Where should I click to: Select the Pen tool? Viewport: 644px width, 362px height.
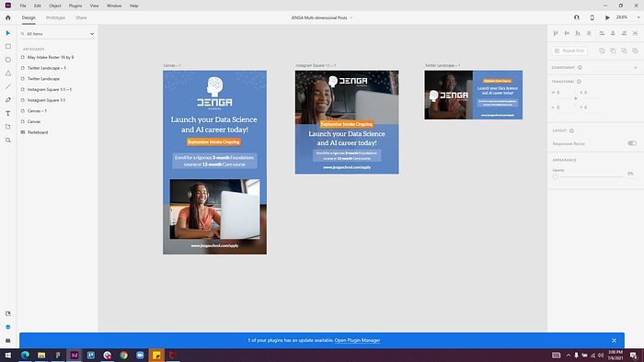[x=7, y=100]
